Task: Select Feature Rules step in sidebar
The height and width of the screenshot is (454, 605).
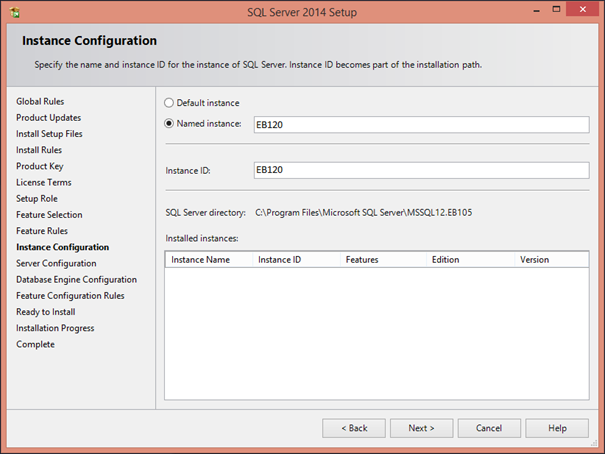Action: point(42,231)
